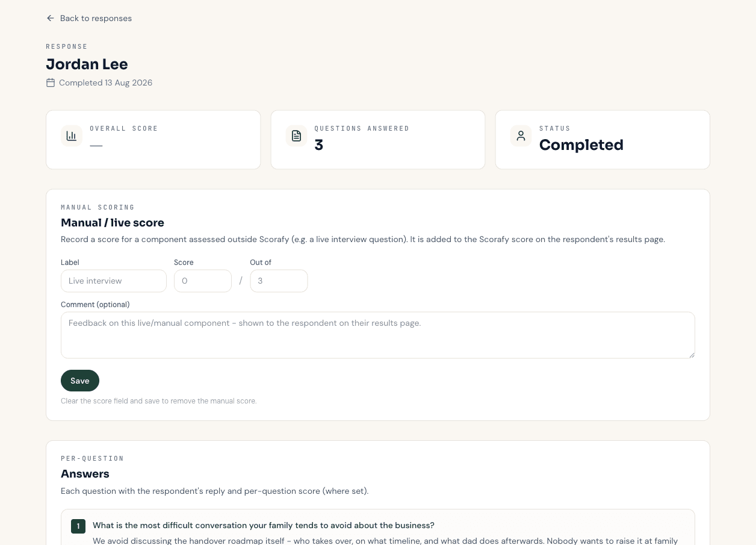Click the person icon in Status card

coord(521,135)
